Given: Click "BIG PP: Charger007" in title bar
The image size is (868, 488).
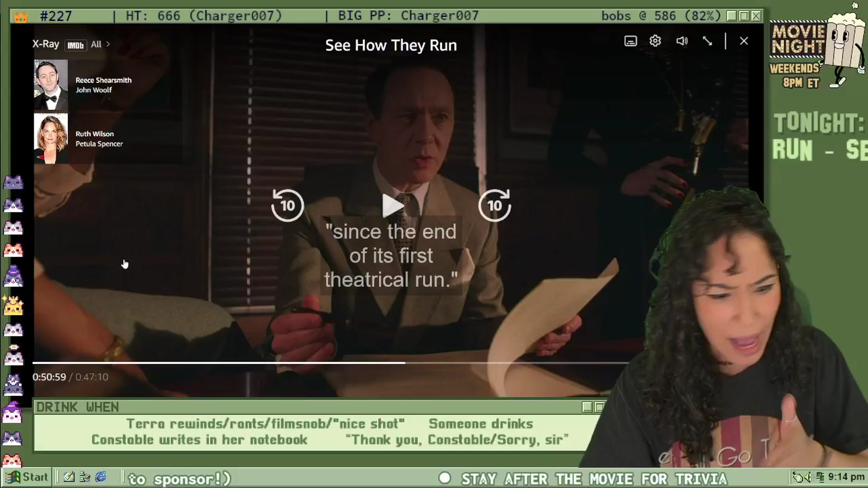Looking at the screenshot, I should [408, 16].
